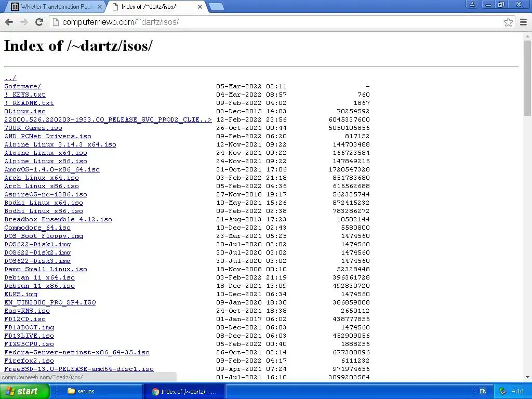Click the scrollbar down arrow
The height and width of the screenshot is (399, 532).
(528, 377)
